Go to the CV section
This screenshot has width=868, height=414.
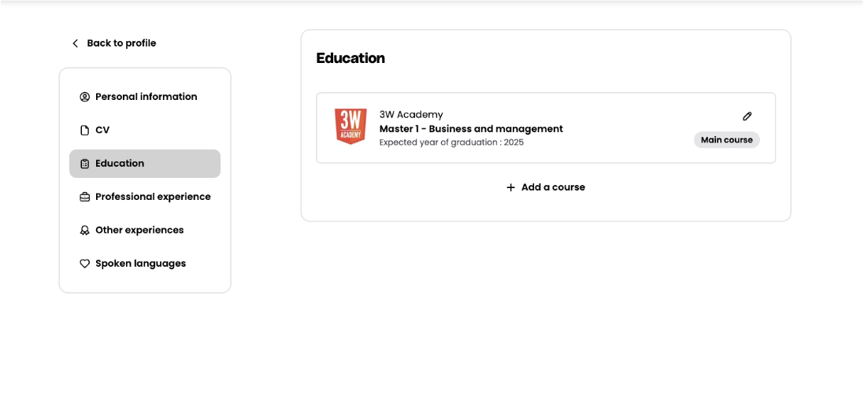[x=102, y=131]
